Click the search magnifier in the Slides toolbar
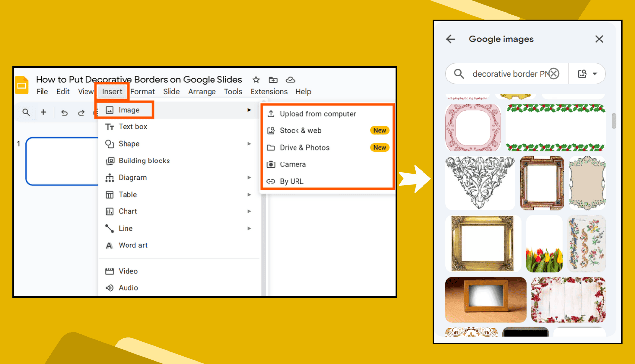The width and height of the screenshot is (635, 364). [26, 112]
